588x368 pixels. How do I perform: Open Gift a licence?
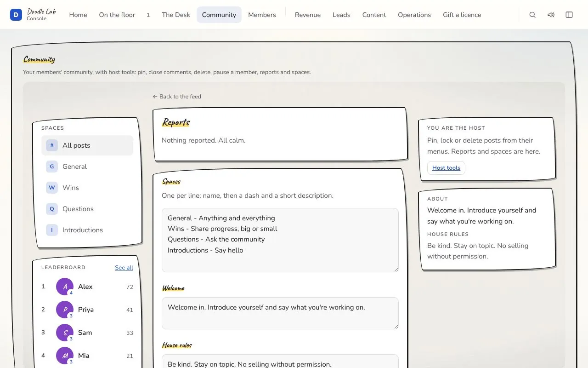coord(462,15)
